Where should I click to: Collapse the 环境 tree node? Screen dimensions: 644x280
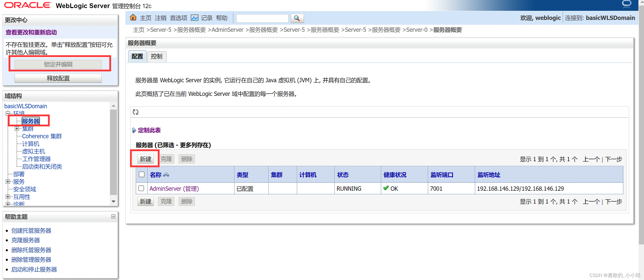pos(8,114)
